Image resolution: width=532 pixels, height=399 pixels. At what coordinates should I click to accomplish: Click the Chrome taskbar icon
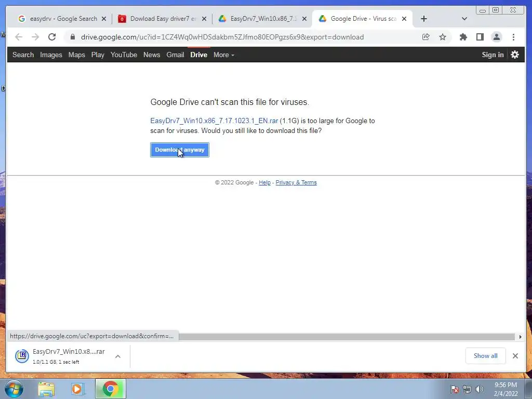[x=111, y=389]
